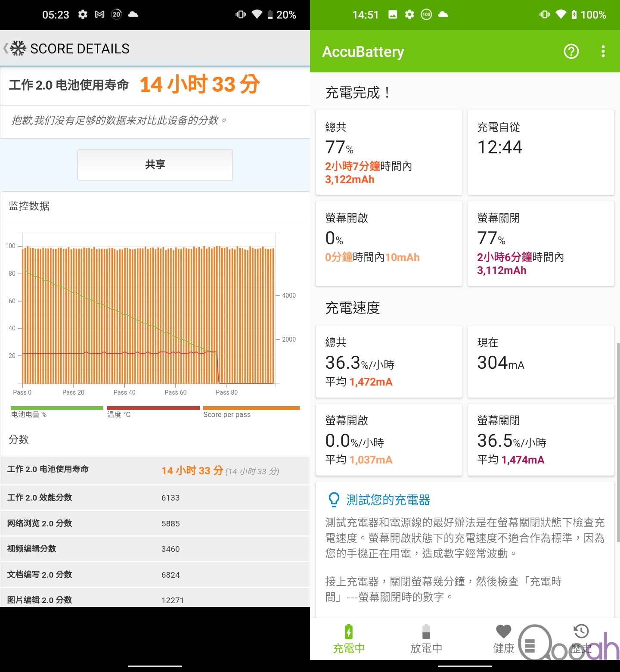Tap the 總共 36.3%/小時 speed card
620x672 pixels.
[389, 361]
